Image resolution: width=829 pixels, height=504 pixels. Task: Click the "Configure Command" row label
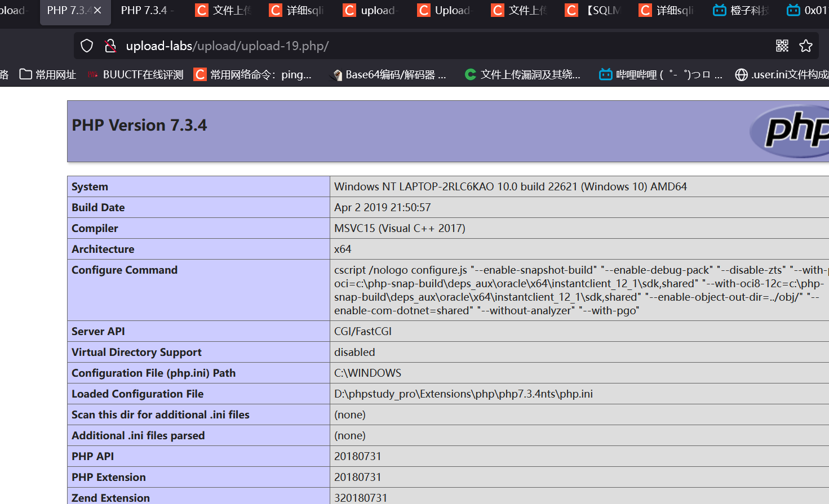[125, 270]
